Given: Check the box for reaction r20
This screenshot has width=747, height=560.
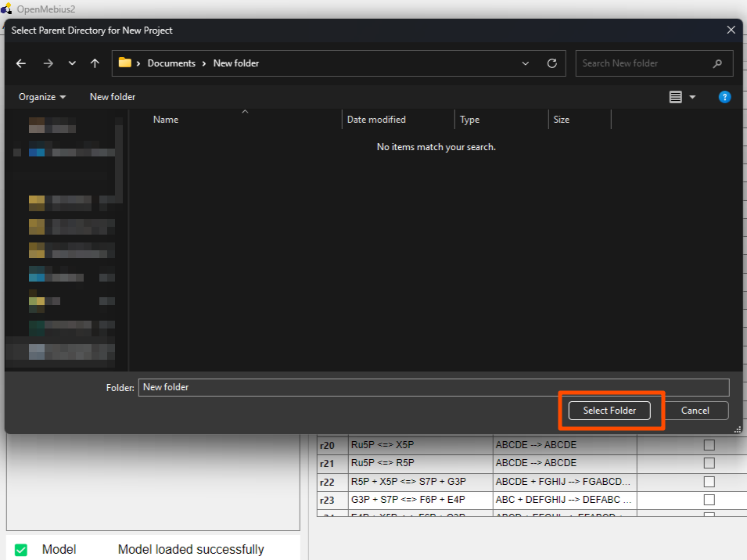Looking at the screenshot, I should tap(709, 444).
